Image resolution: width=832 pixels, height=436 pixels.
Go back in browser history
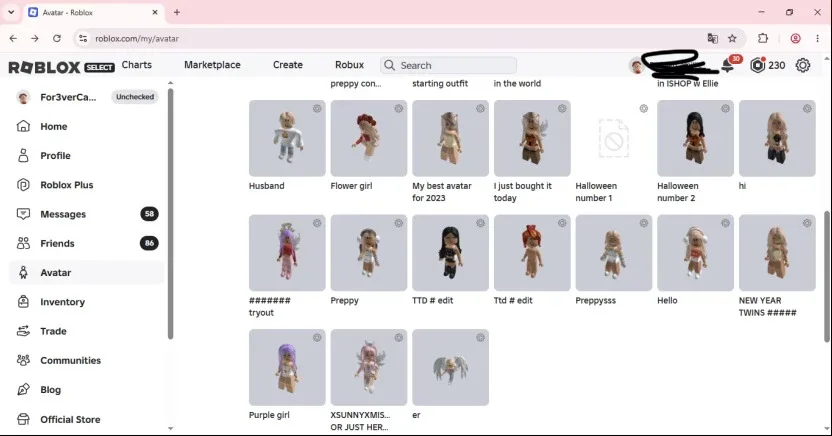coord(13,38)
